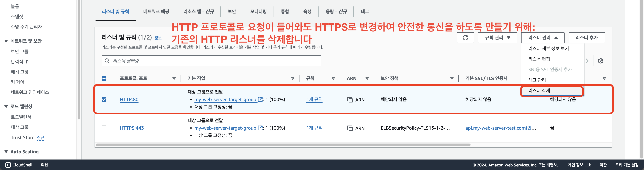Viewport: 644px width, 170px height.
Task: Open 1개 규칙 link for HTTPS:443
Action: point(314,128)
